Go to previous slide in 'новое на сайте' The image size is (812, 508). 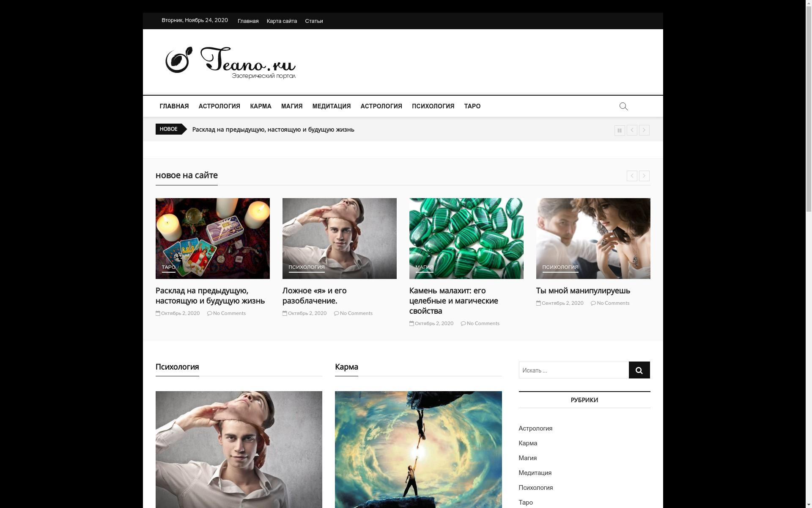632,176
